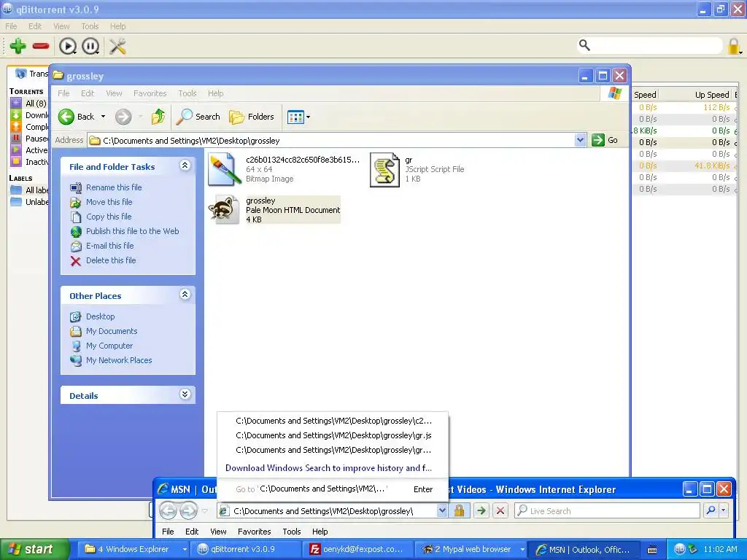This screenshot has height=560, width=747.
Task: Click the Internet Explorer red Stop button
Action: click(500, 511)
